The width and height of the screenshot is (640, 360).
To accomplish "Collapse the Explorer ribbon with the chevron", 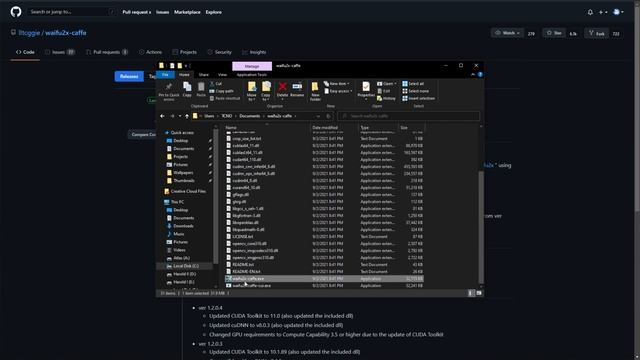I will [x=473, y=75].
